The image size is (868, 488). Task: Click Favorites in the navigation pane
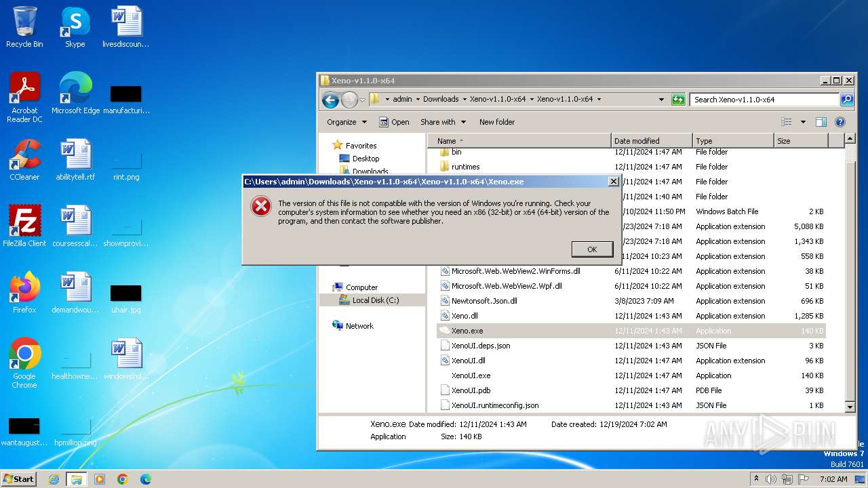(361, 146)
